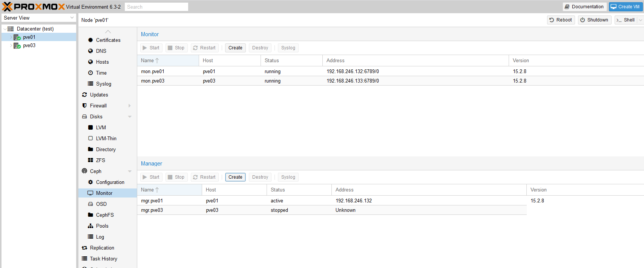The height and width of the screenshot is (268, 644).
Task: Open the Replication menu item
Action: (x=108, y=248)
